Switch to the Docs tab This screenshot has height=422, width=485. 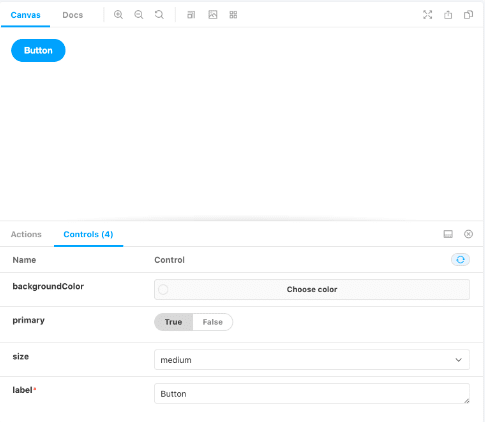73,15
